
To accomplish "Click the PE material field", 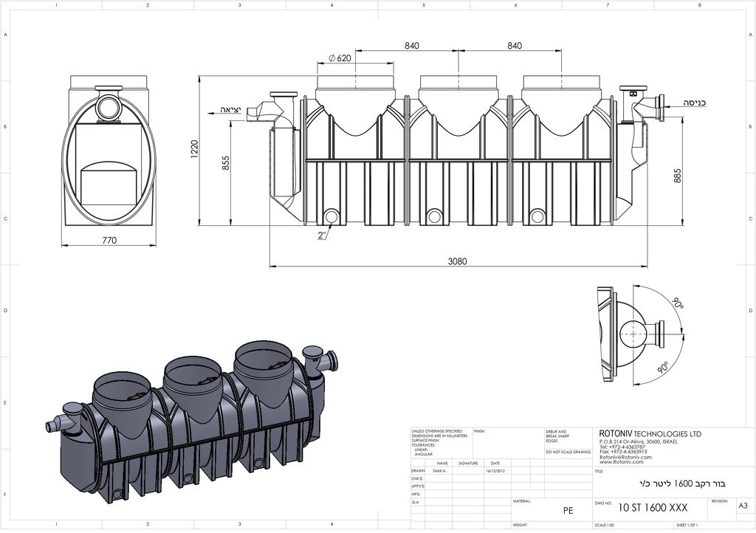I will click(568, 509).
